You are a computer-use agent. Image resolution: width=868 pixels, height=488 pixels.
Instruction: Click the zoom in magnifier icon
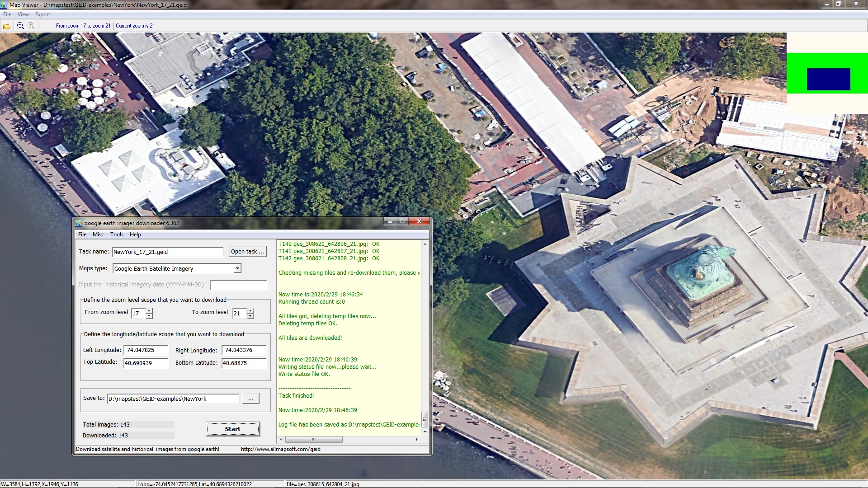32,26
